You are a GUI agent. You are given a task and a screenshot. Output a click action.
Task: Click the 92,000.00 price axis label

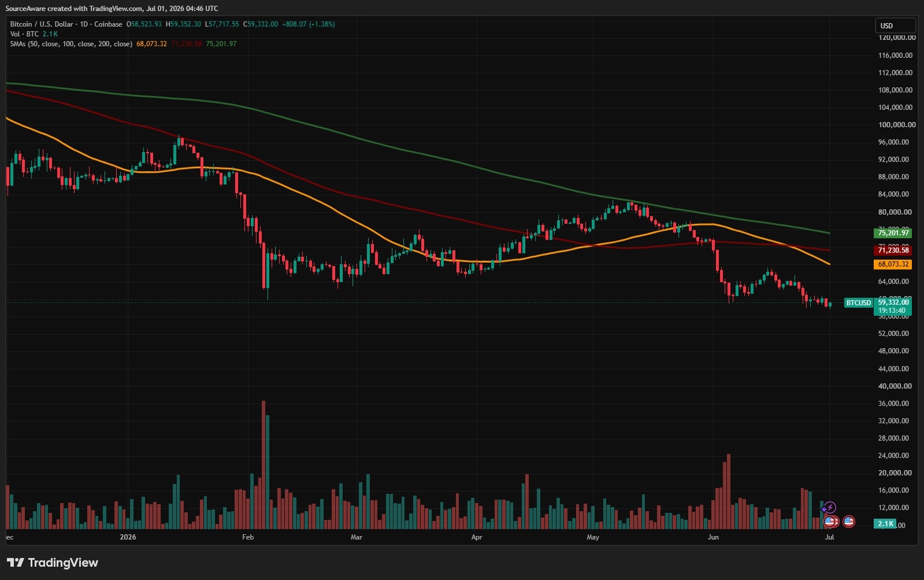[x=893, y=160]
